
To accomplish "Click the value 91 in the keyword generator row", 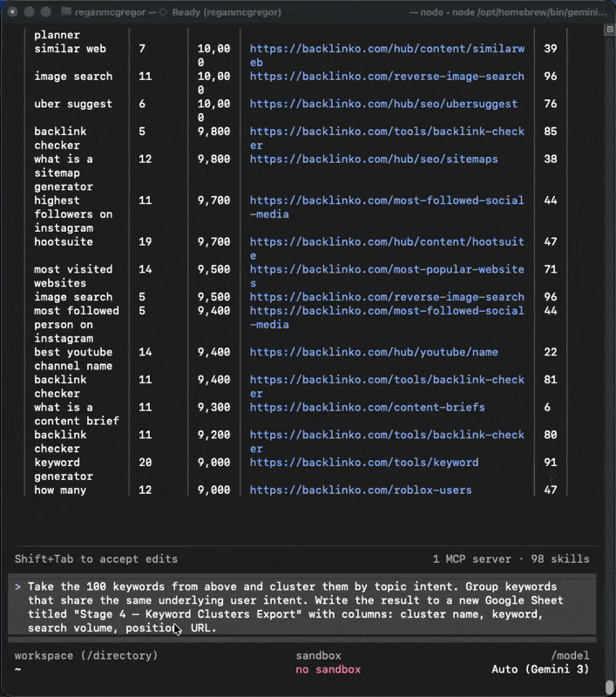I will point(551,463).
